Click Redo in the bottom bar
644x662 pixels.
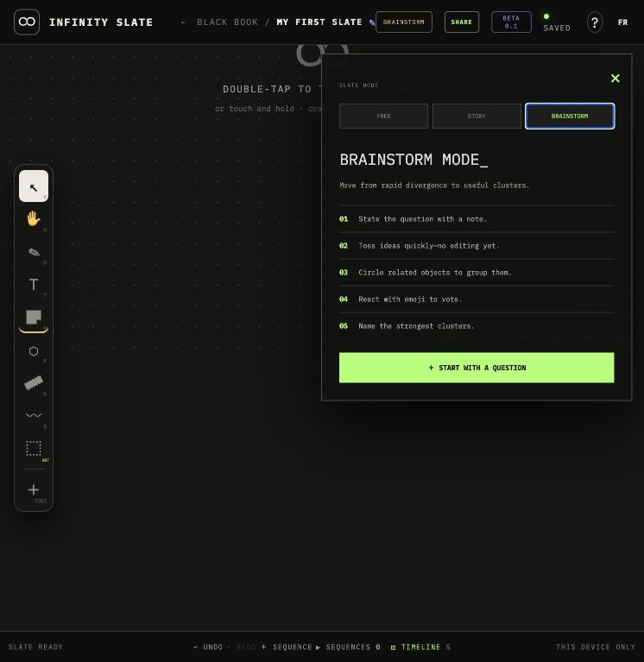(242, 646)
